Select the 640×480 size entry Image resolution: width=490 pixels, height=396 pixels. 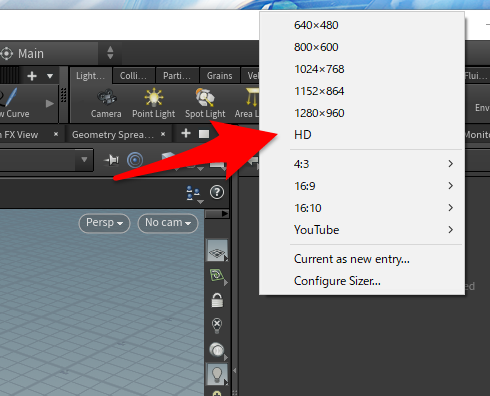coord(362,25)
